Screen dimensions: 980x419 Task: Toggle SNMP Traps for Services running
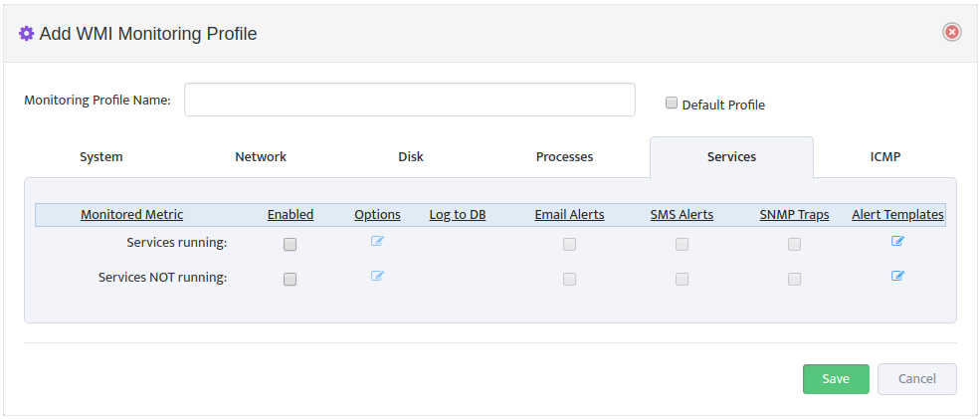(x=794, y=245)
